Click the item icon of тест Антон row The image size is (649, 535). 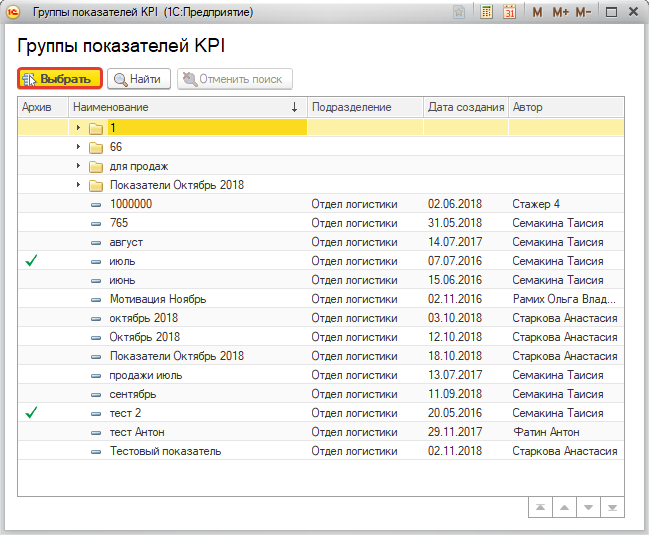point(96,433)
